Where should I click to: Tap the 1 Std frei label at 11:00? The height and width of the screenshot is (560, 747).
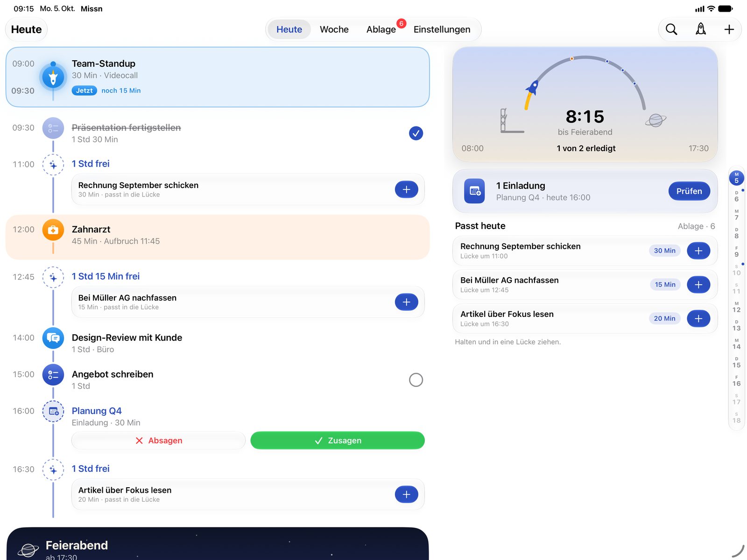[91, 164]
